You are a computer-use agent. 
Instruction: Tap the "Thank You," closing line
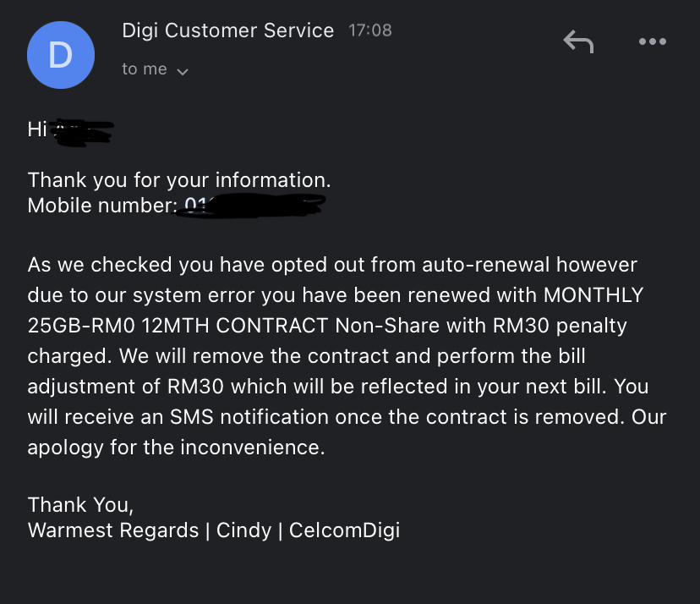81,505
